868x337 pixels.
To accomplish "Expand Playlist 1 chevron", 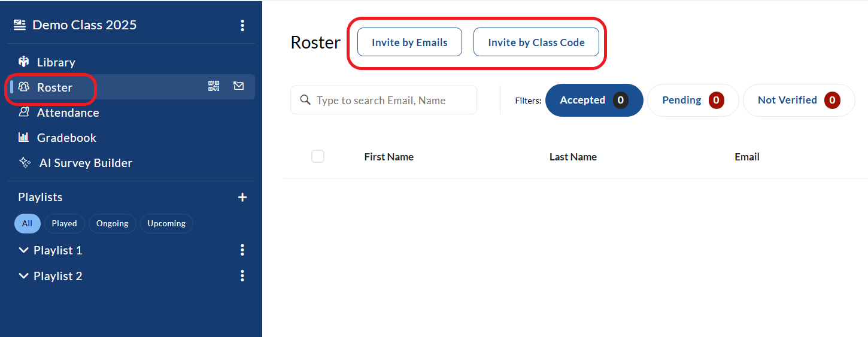I will coord(24,250).
